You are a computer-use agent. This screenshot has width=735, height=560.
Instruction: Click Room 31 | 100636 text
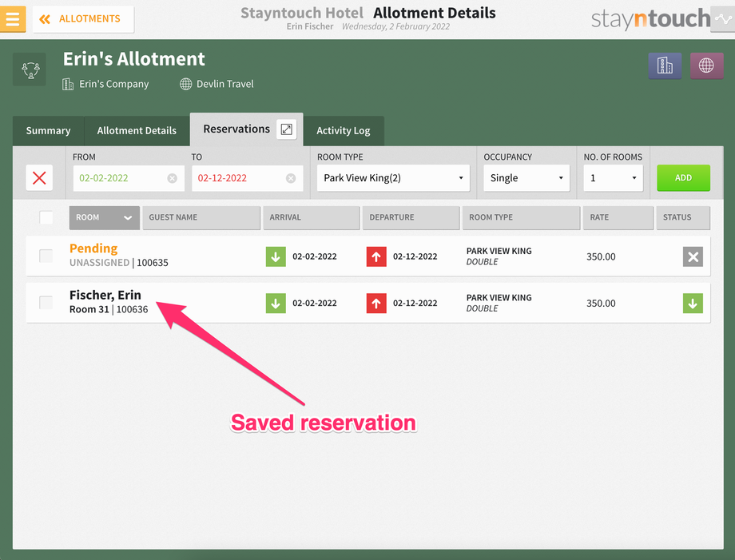pyautogui.click(x=109, y=309)
